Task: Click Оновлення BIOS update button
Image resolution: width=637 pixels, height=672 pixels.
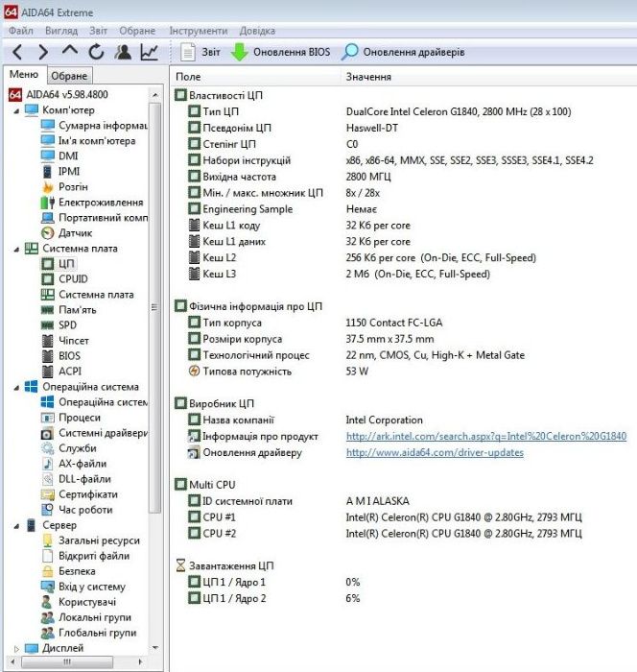Action: click(280, 52)
